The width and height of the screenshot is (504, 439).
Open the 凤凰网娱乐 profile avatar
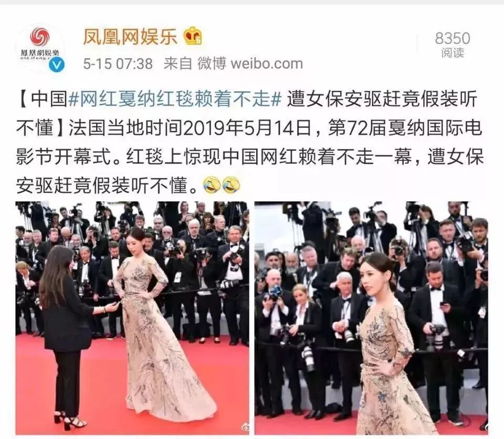click(x=40, y=48)
